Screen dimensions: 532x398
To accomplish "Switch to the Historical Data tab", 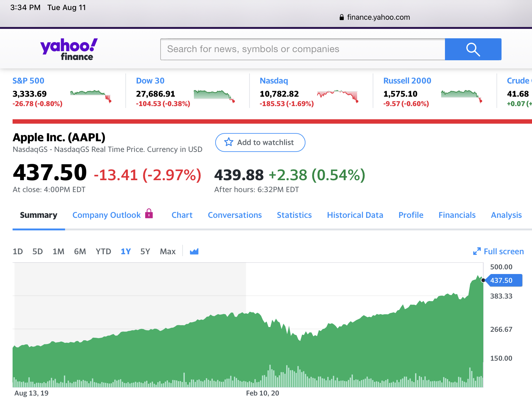I will coord(355,215).
